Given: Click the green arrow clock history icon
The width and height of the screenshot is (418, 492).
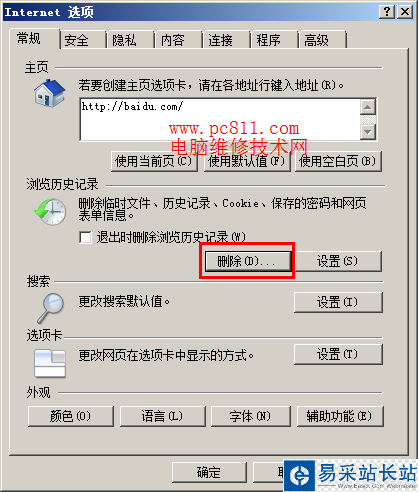Looking at the screenshot, I should tap(50, 211).
